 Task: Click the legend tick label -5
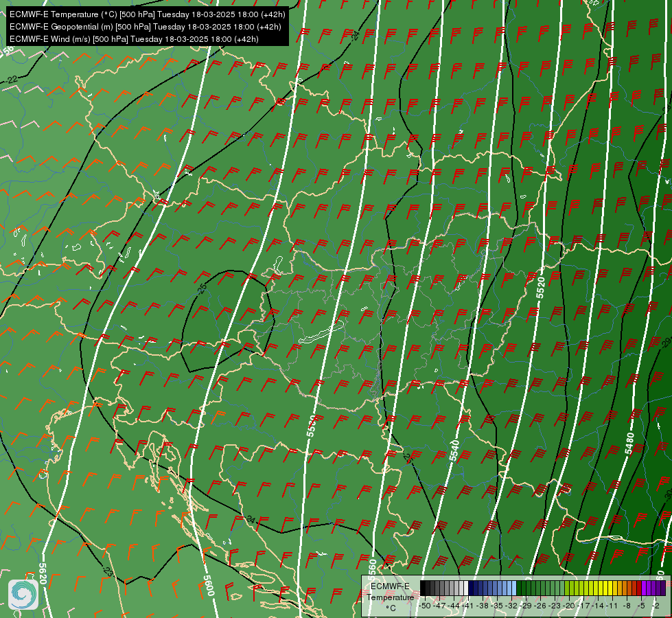pyautogui.click(x=641, y=606)
